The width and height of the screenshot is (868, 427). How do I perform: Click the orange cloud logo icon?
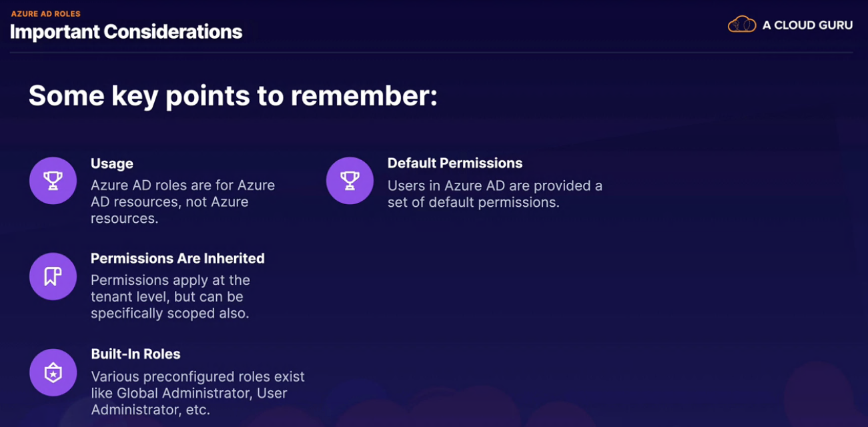point(741,25)
